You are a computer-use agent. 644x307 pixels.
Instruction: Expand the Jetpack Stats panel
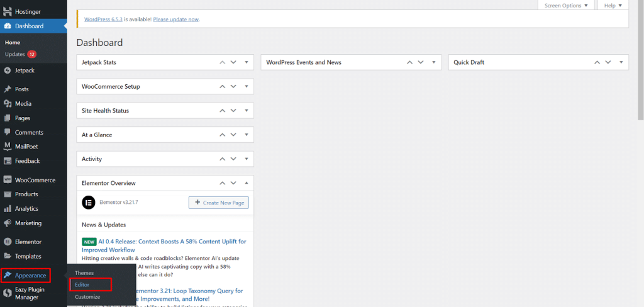pos(247,62)
